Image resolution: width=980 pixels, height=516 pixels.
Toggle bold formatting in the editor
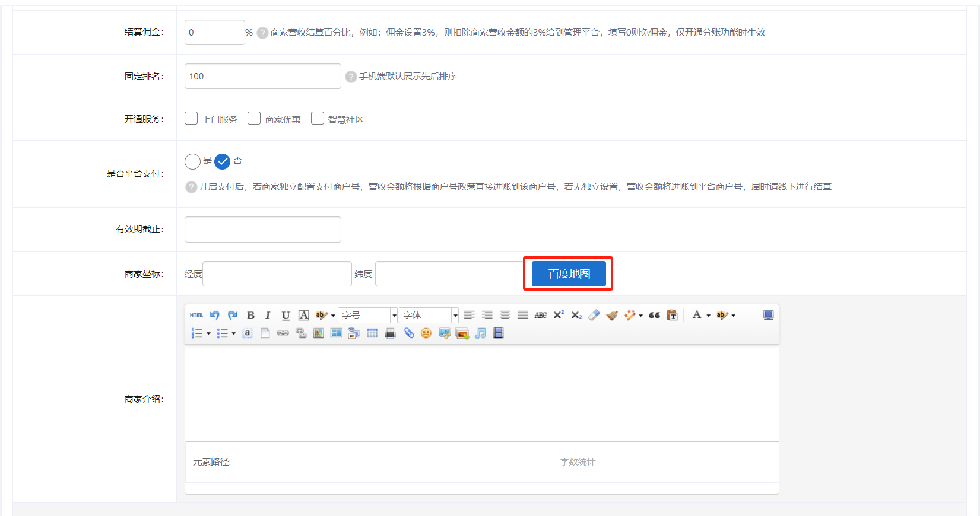(x=250, y=316)
